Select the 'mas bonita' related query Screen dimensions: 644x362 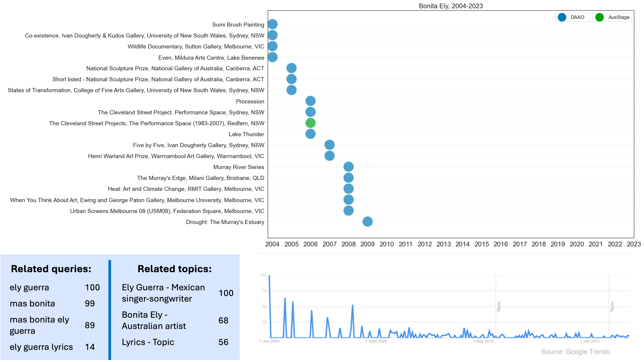click(x=32, y=303)
